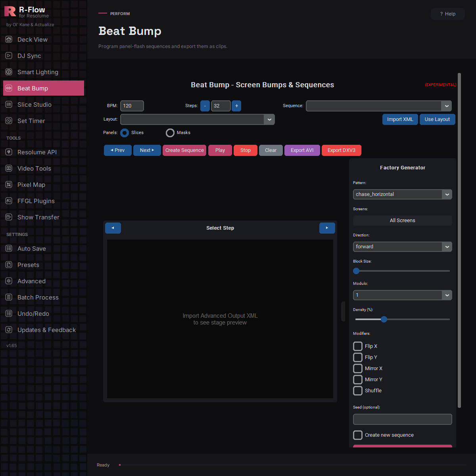Enable the Shuffle modifier
Image resolution: width=476 pixels, height=476 pixels.
tap(358, 391)
